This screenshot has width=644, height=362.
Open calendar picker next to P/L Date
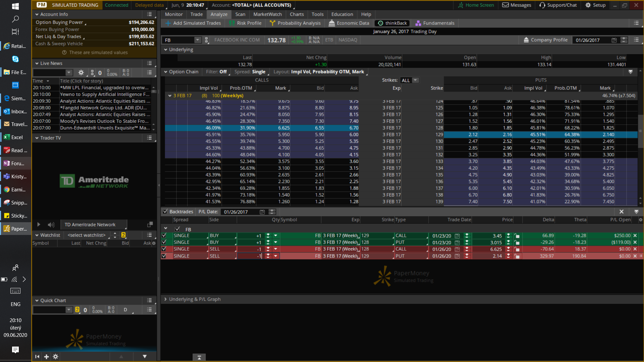coord(262,212)
